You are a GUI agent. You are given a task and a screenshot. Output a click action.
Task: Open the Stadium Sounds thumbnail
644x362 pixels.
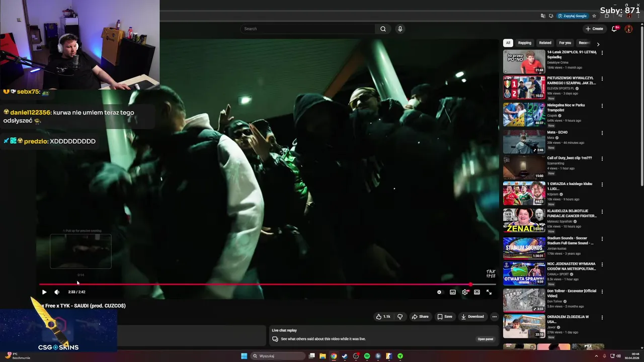524,247
